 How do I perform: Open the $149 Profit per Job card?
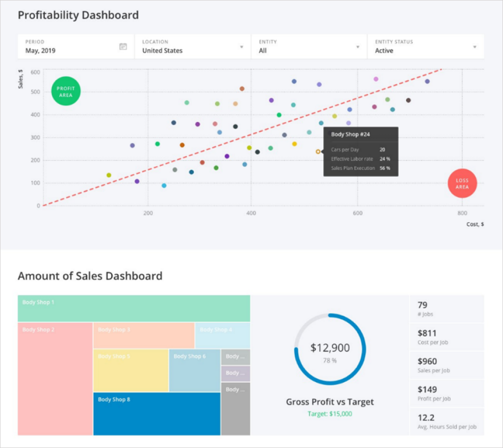(447, 393)
